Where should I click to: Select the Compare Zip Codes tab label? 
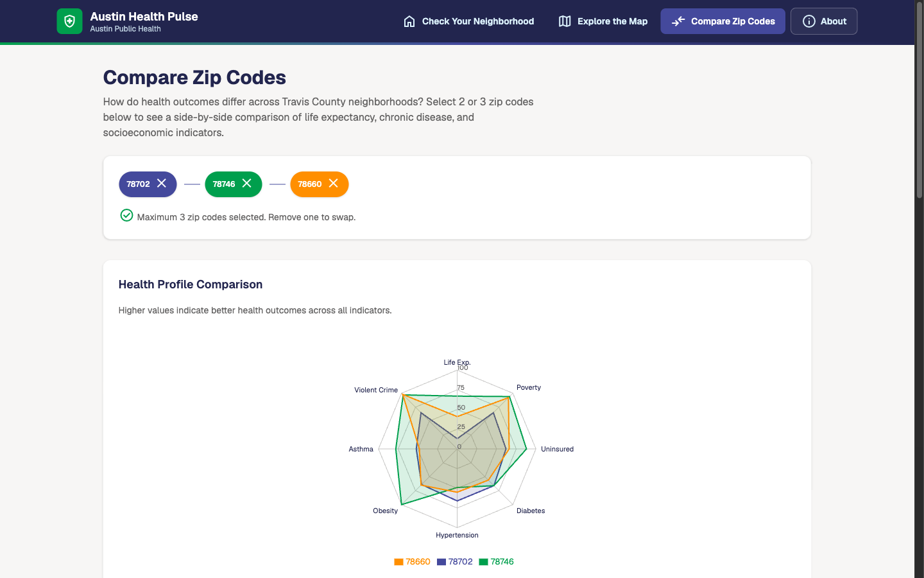pos(733,21)
